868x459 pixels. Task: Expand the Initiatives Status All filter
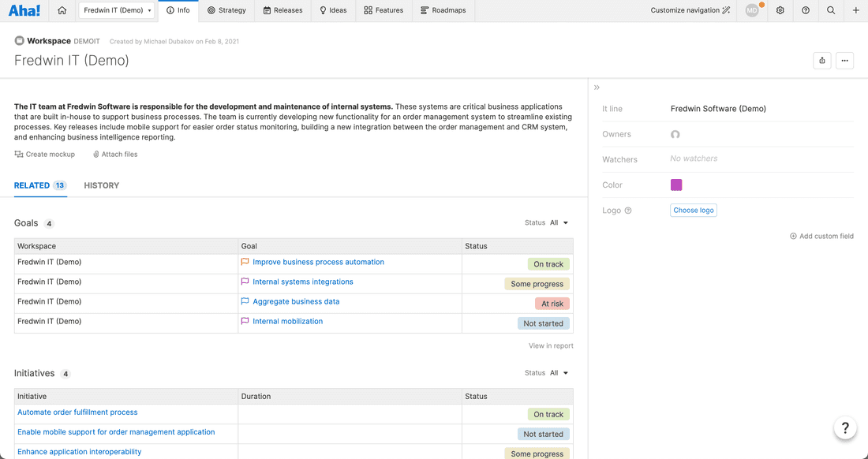tap(559, 373)
